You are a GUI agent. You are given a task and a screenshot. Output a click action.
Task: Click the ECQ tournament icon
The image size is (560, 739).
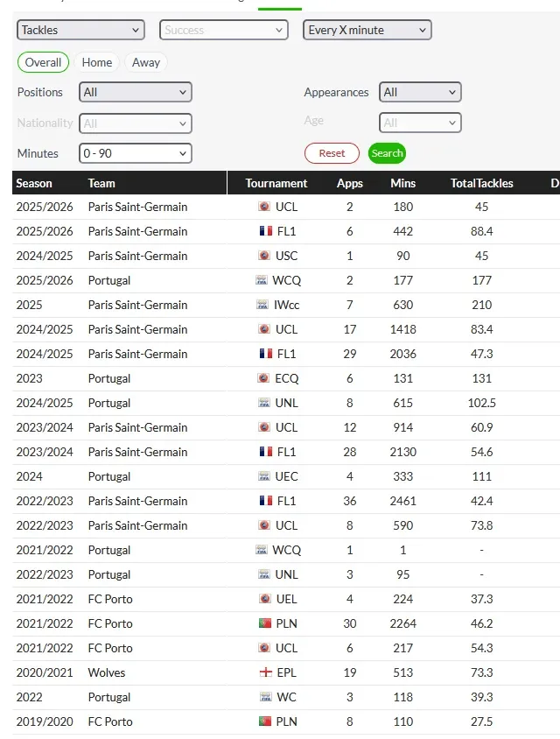tap(264, 379)
